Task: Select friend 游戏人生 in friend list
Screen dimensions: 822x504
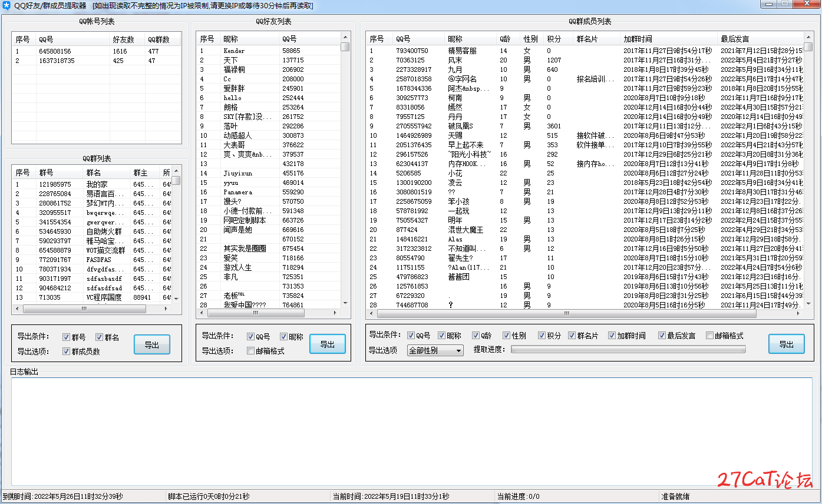Action: point(269,267)
